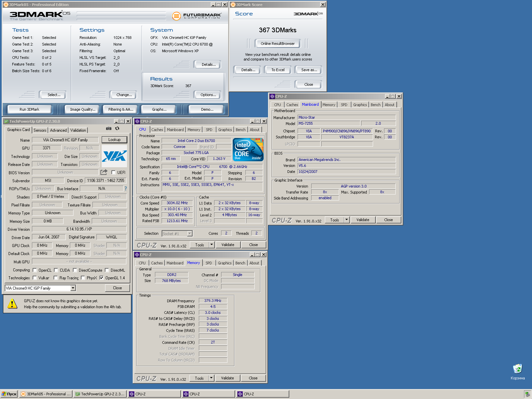
Task: Take GPU-Z screenshot with camera icon
Action: (109, 128)
